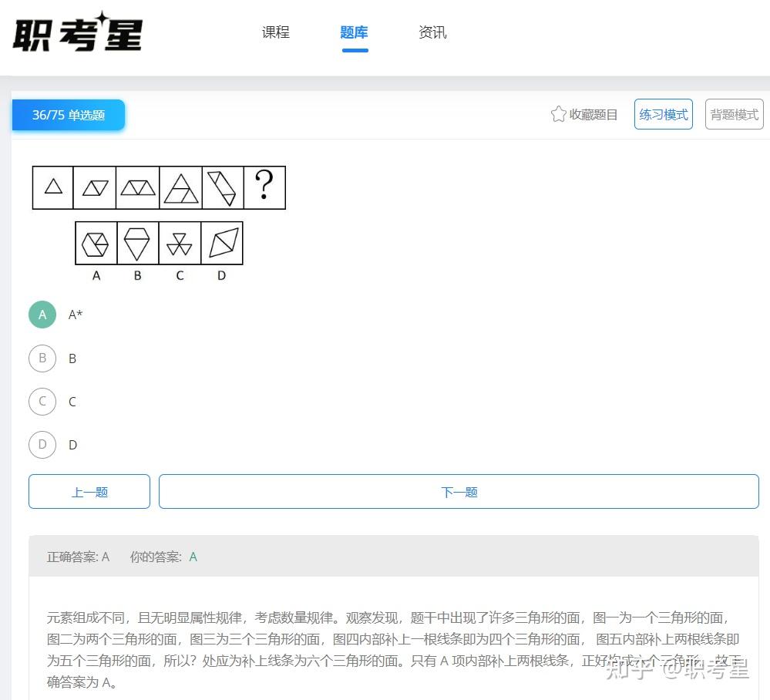Switch to 背题模式

(x=733, y=113)
